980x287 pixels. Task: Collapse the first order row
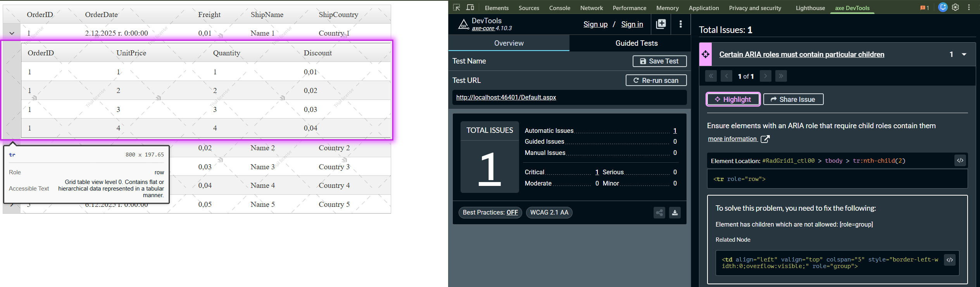pyautogui.click(x=12, y=33)
